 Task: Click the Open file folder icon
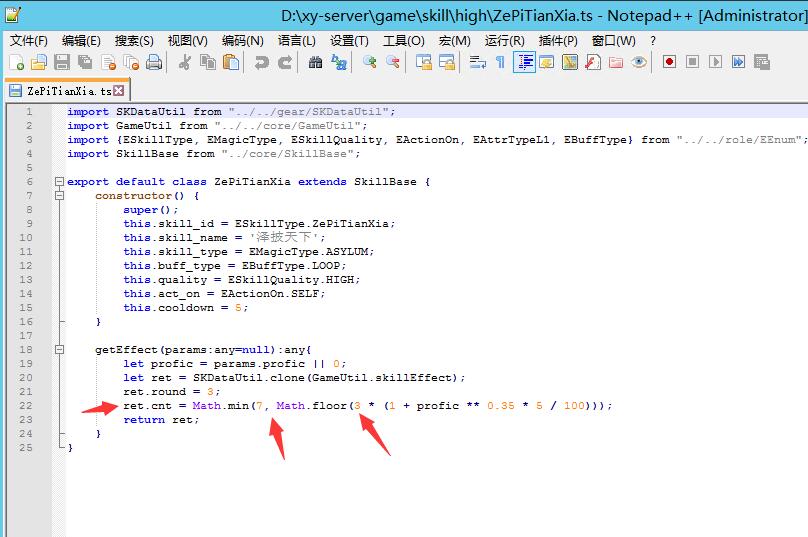tap(38, 62)
